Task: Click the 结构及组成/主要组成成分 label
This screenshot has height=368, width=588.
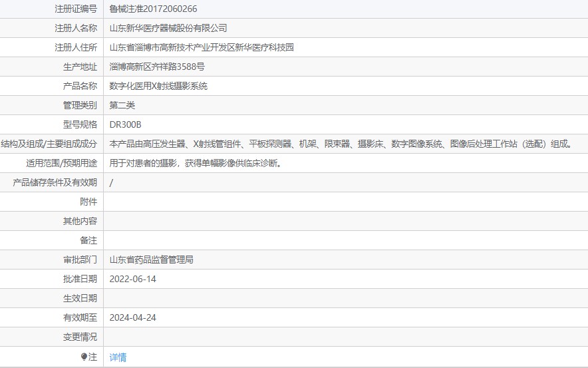Action: click(x=49, y=144)
